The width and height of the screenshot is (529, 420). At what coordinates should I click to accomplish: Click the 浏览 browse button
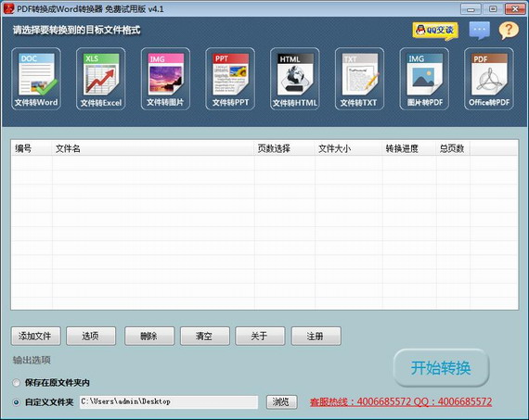(282, 401)
